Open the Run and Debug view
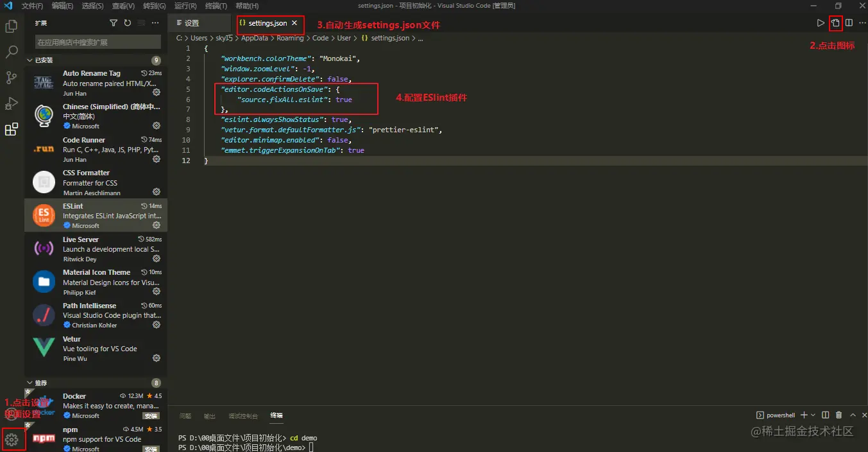The height and width of the screenshot is (452, 868). tap(11, 103)
